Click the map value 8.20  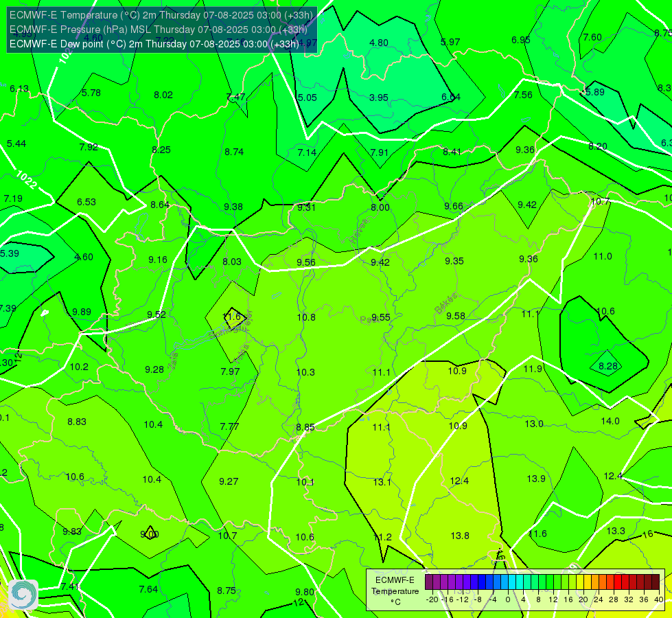click(597, 147)
